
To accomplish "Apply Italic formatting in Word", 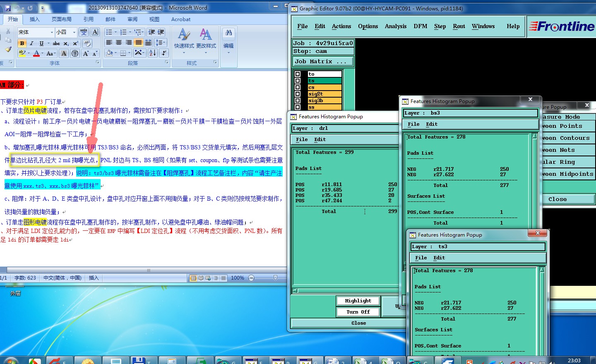I will 31,43.
